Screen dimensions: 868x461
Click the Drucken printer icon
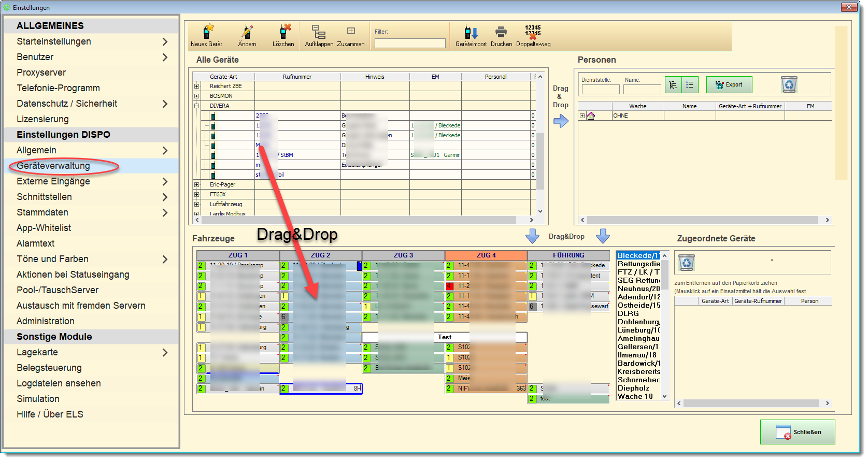coord(501,33)
